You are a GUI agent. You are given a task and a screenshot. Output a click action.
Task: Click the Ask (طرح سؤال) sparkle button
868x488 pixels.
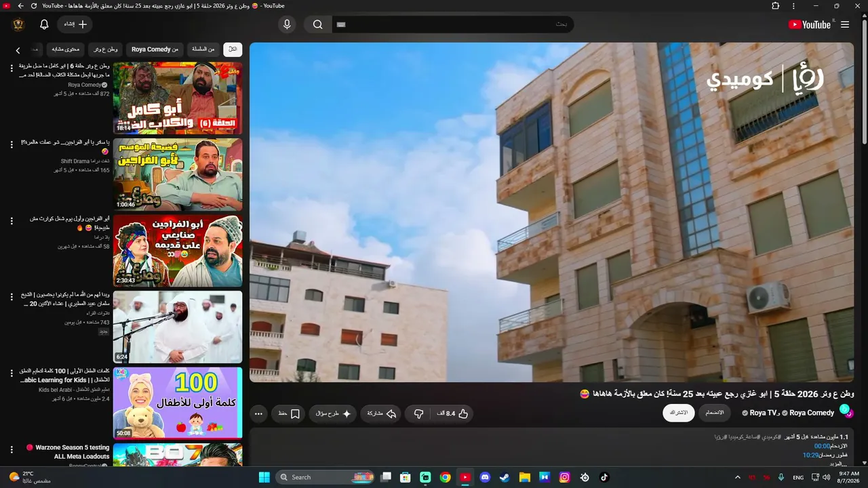tap(333, 413)
